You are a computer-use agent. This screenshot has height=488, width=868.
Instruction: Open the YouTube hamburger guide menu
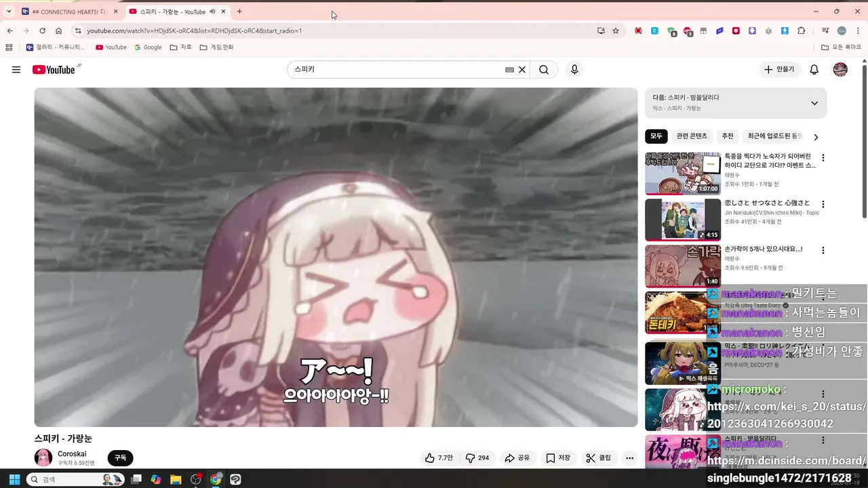click(16, 70)
